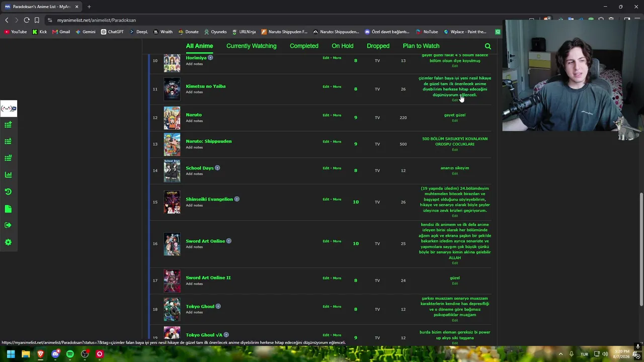The height and width of the screenshot is (362, 644).
Task: Open the DeepL bookmark
Action: click(138, 32)
